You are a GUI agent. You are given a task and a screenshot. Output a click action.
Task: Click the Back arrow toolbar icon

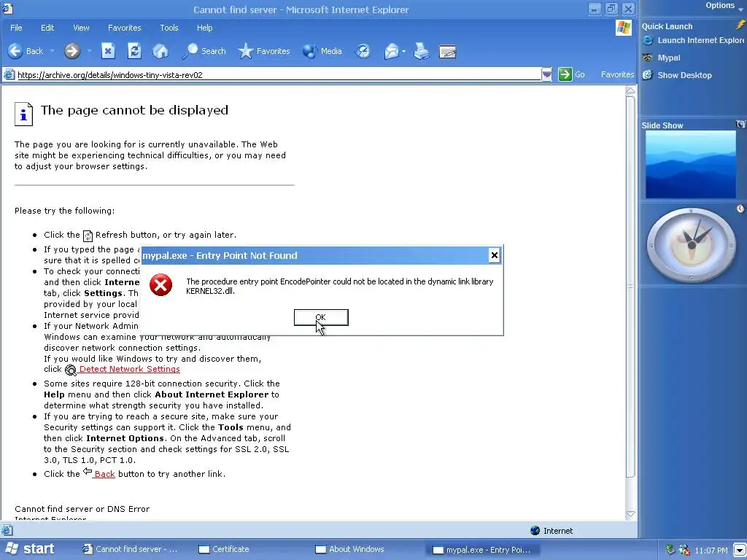(x=15, y=51)
